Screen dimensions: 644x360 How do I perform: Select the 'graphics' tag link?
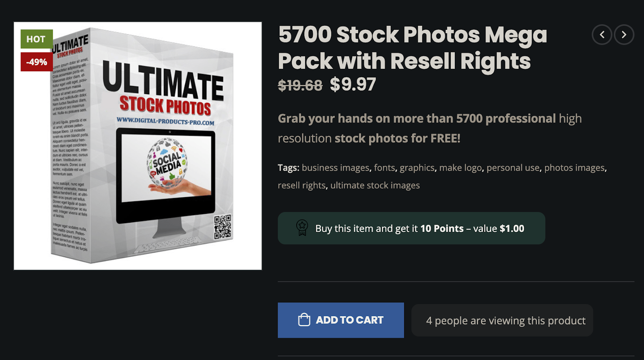[x=417, y=168]
